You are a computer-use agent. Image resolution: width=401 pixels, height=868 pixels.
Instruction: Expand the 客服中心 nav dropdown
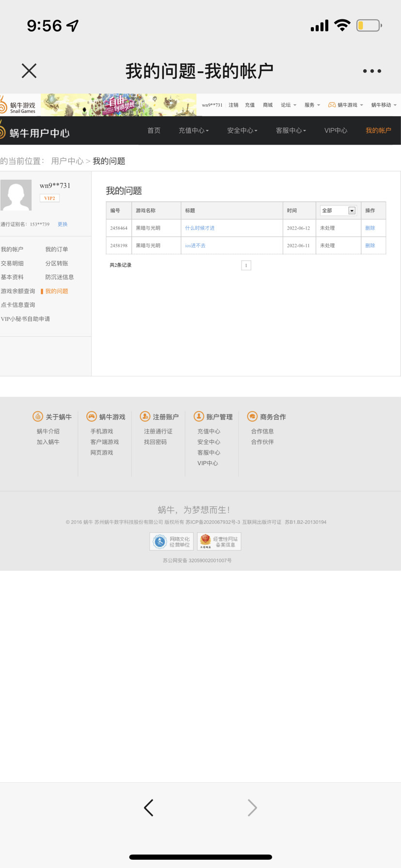(291, 130)
